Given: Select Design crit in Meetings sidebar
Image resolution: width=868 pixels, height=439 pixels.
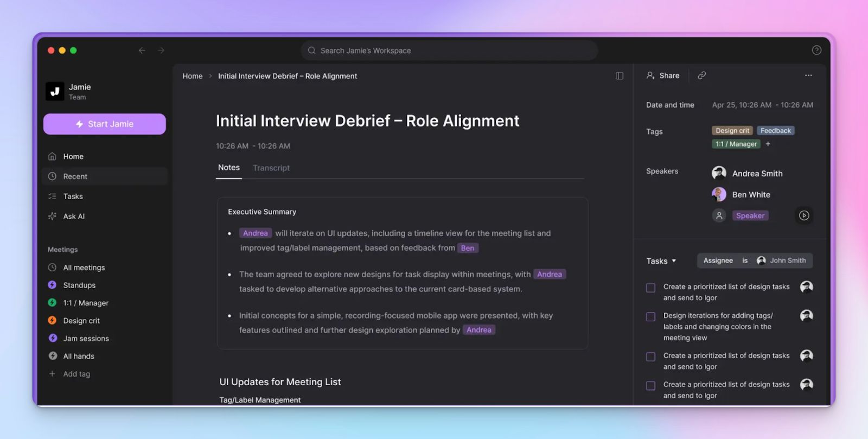Looking at the screenshot, I should 81,321.
